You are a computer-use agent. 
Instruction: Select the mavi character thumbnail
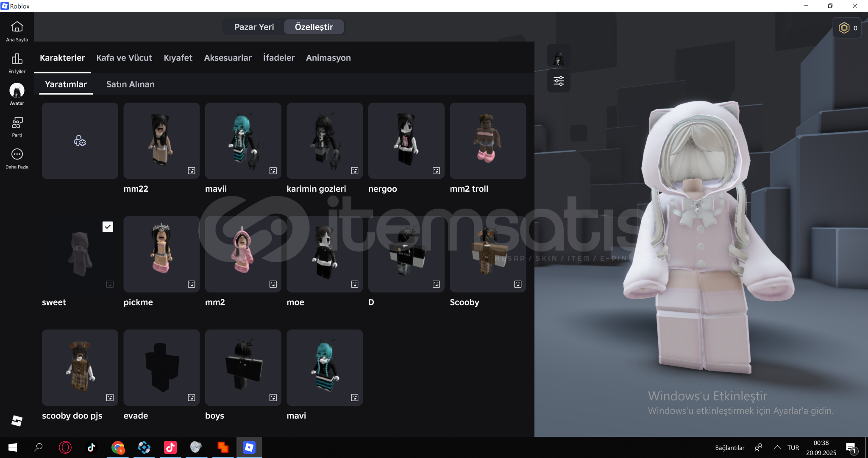coord(325,368)
